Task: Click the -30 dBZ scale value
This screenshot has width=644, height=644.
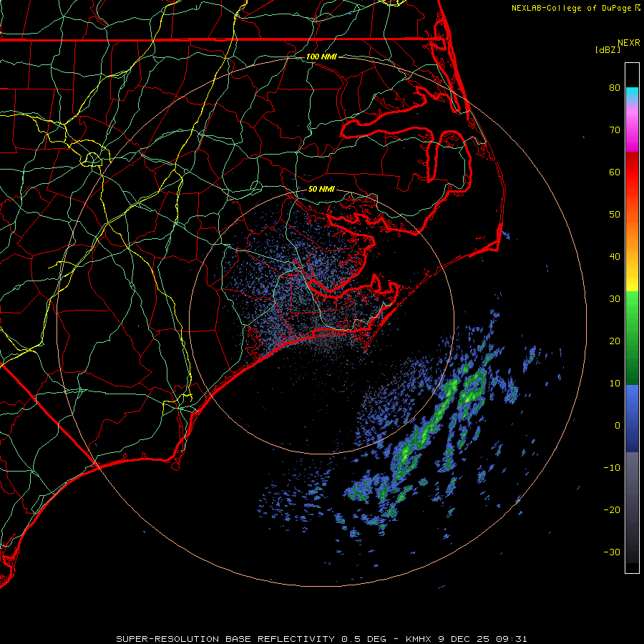Action: tap(612, 552)
